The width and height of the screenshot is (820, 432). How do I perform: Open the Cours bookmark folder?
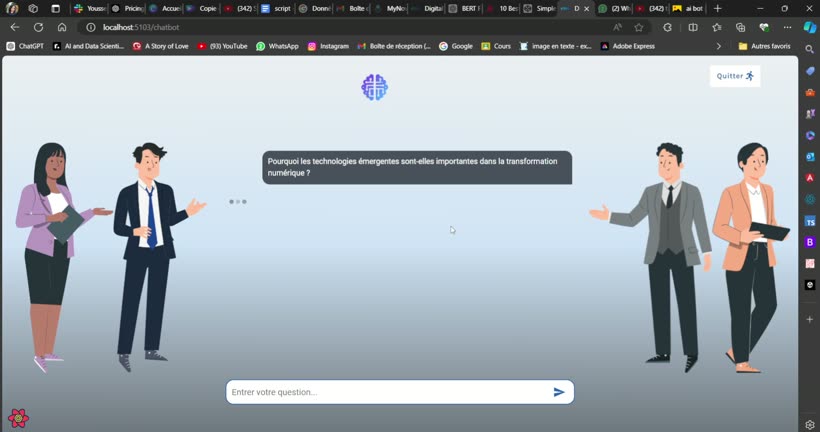coord(496,46)
